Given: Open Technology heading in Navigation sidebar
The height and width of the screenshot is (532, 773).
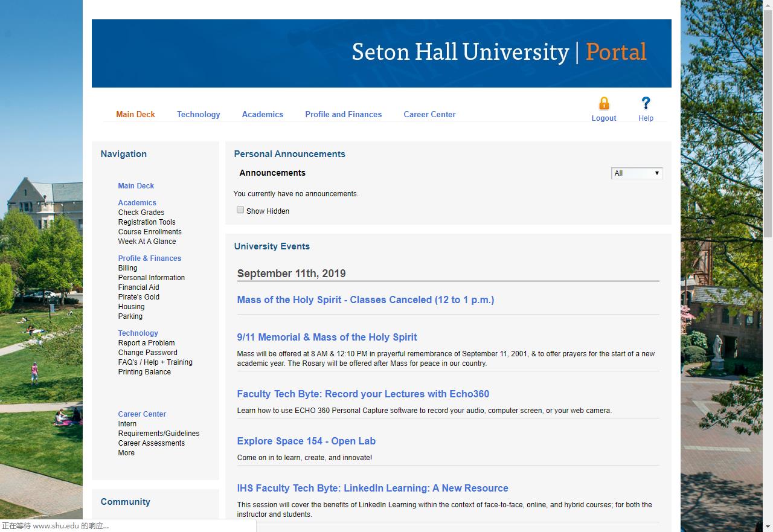Looking at the screenshot, I should (138, 333).
